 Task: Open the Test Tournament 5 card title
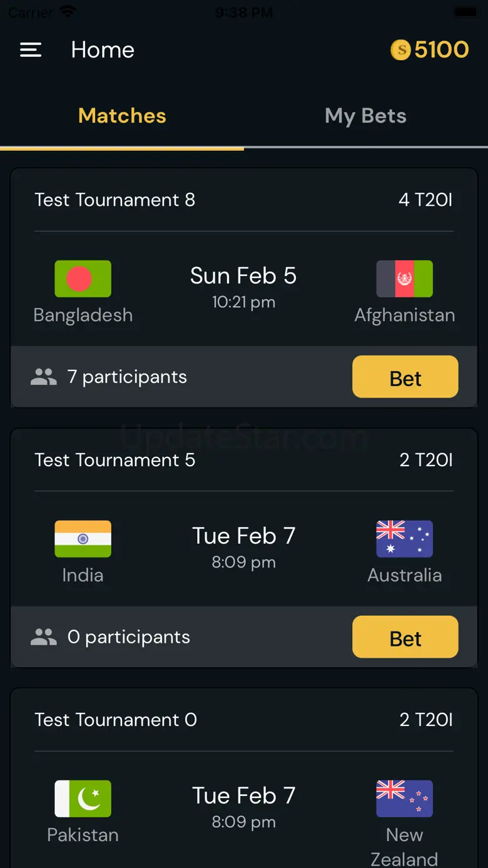(x=114, y=460)
